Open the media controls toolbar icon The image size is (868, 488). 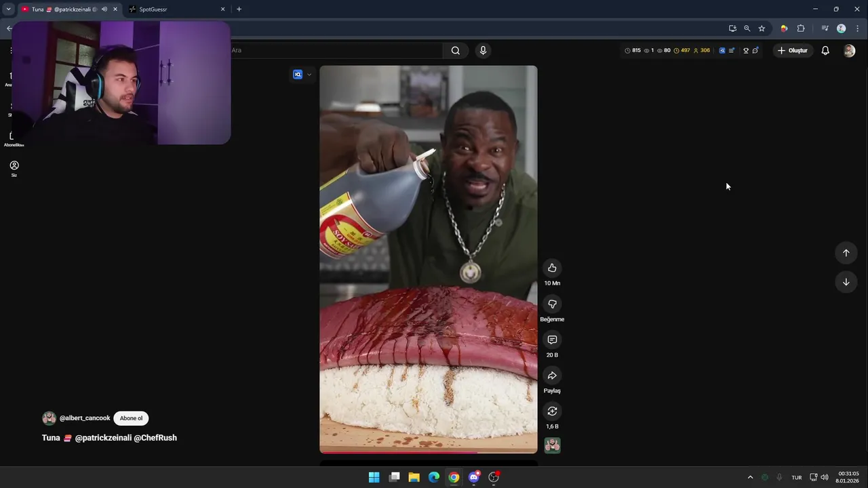click(x=825, y=28)
